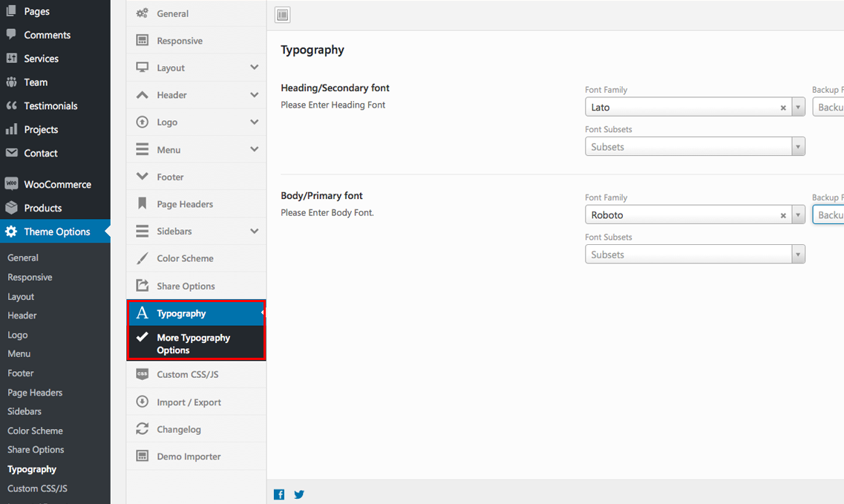This screenshot has height=504, width=844.
Task: Clear the Lato font selection
Action: [783, 108]
